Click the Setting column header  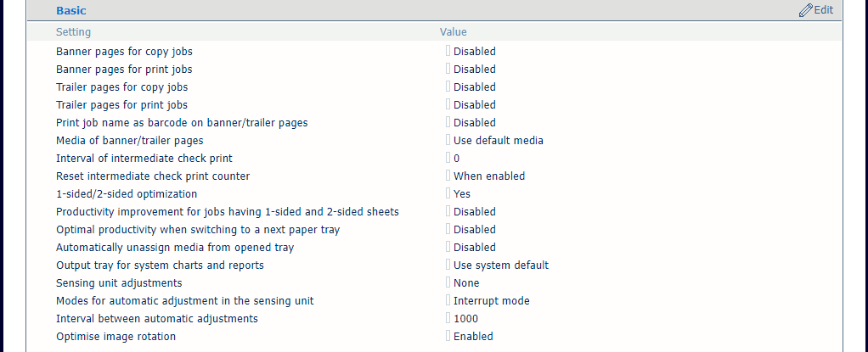tap(73, 32)
